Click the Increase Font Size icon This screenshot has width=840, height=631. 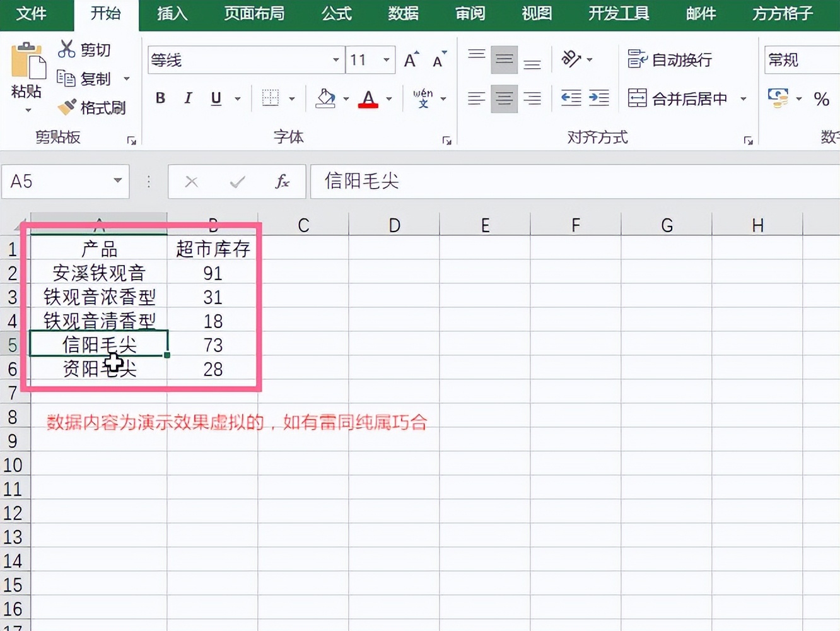click(x=411, y=59)
